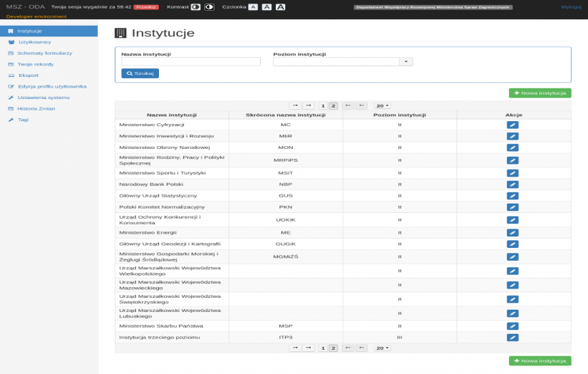Image resolution: width=588 pixels, height=374 pixels.
Task: Edit the Ministerstwo Energii entry
Action: (x=512, y=232)
